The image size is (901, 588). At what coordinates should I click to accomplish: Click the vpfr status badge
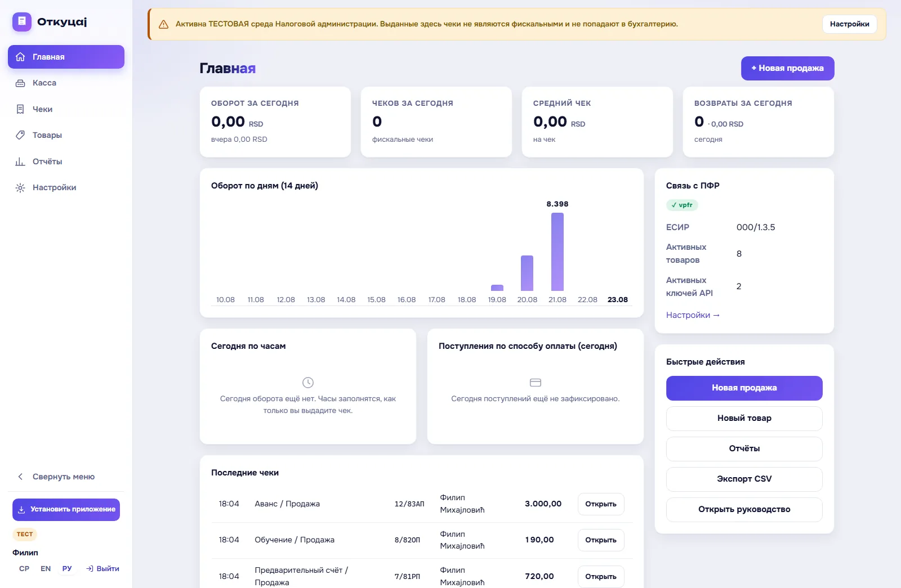coord(682,205)
